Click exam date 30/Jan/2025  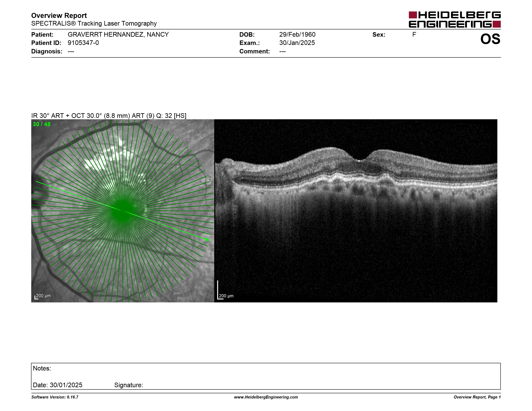click(x=297, y=43)
